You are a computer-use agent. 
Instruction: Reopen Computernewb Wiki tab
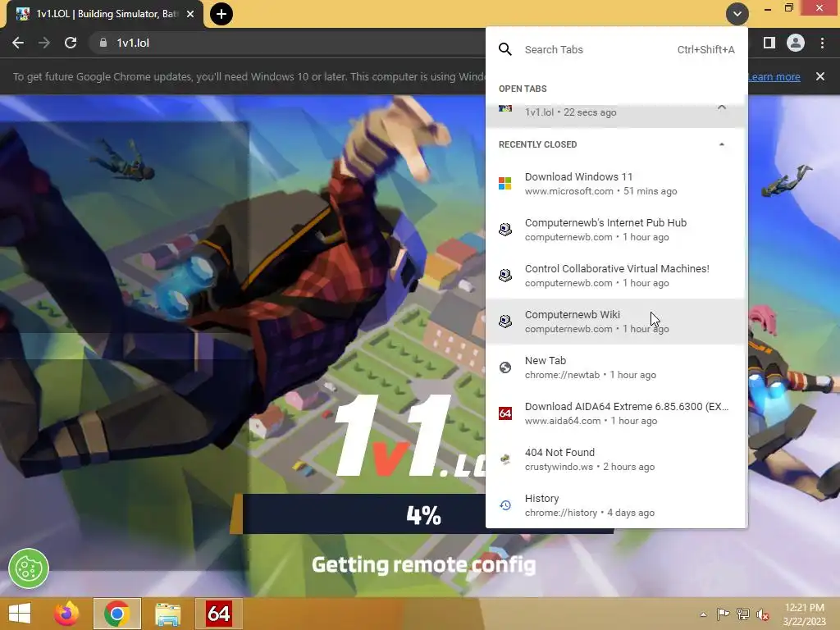pyautogui.click(x=615, y=322)
